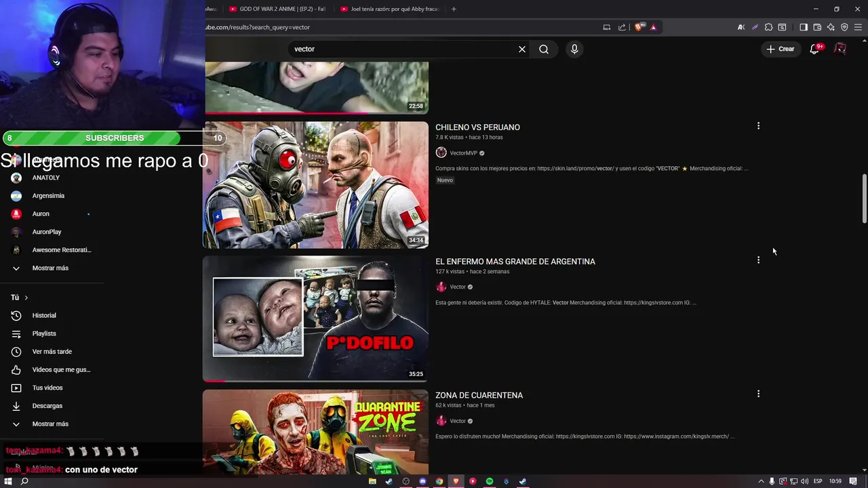The image size is (868, 488).
Task: Switch to Joel tenía razón tab
Action: coord(391,9)
